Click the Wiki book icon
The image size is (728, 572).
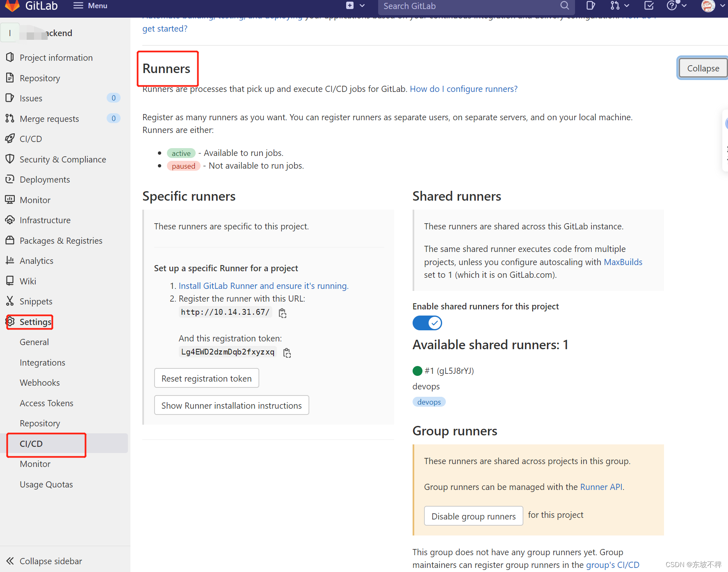coord(10,281)
